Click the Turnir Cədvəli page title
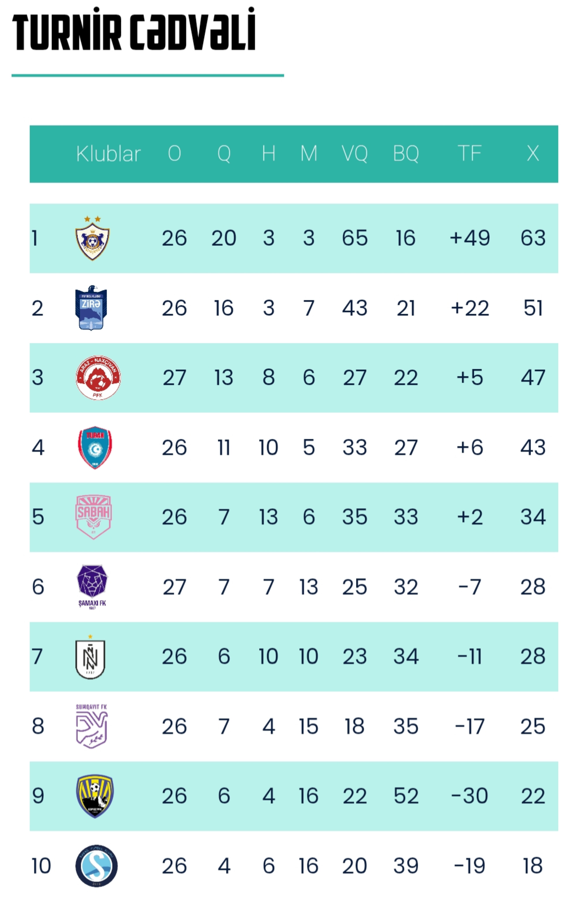This screenshot has width=588, height=900. tap(134, 30)
